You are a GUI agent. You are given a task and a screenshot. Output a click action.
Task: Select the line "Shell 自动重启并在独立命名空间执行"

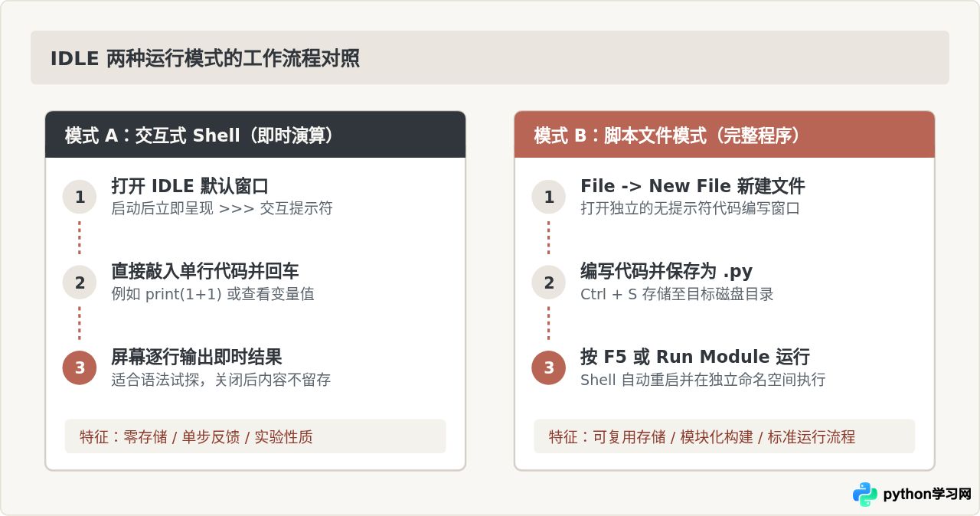click(703, 380)
